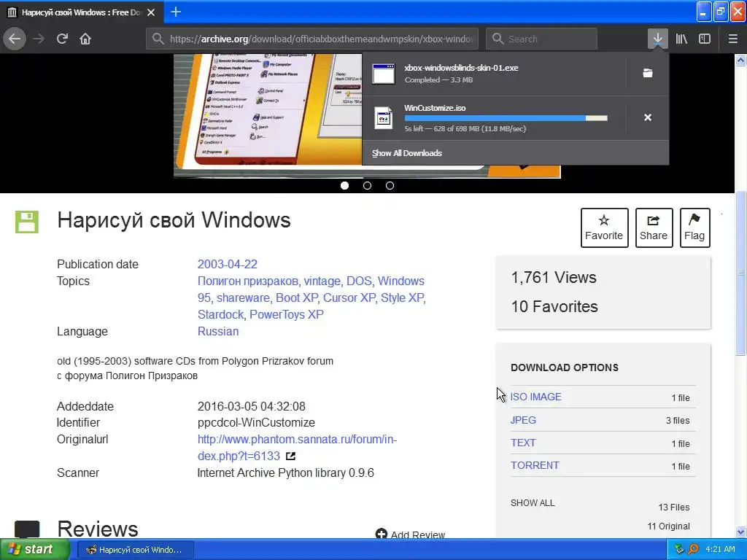Select the second carousel dot

368,186
